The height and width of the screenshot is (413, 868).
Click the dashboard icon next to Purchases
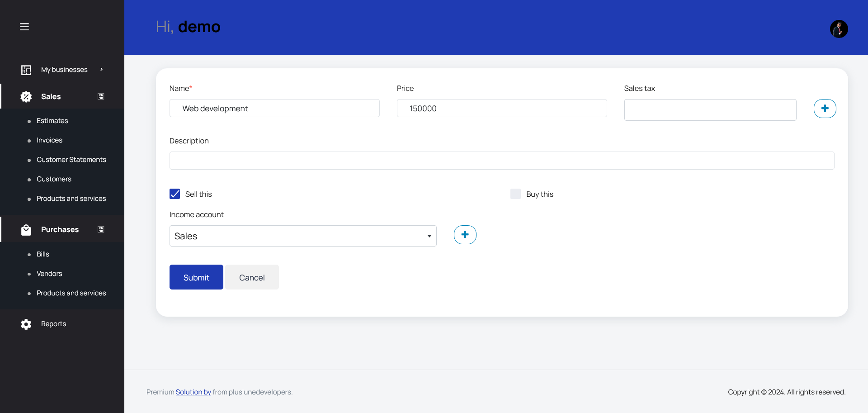tap(101, 229)
